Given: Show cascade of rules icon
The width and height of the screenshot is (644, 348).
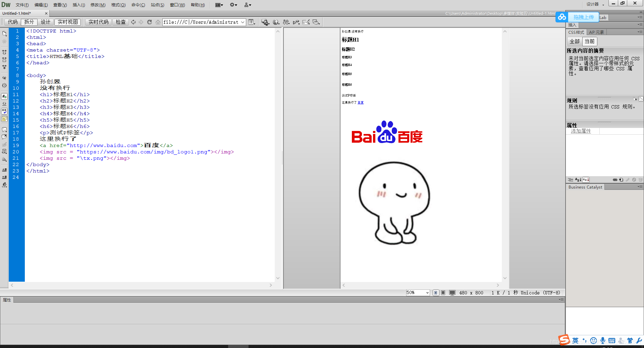Looking at the screenshot, I should (x=641, y=99).
